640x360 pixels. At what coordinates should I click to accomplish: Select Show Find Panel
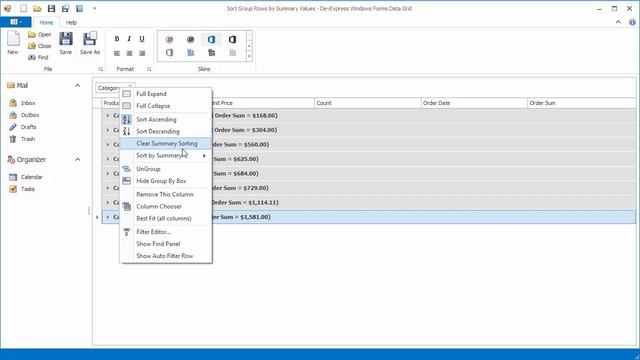166,244
